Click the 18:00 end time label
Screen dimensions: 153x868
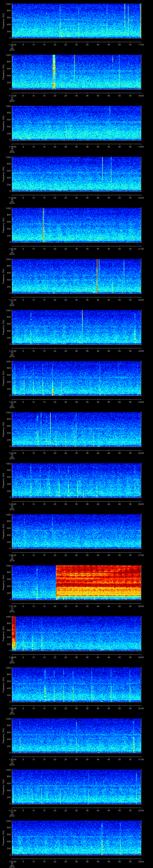point(141,96)
